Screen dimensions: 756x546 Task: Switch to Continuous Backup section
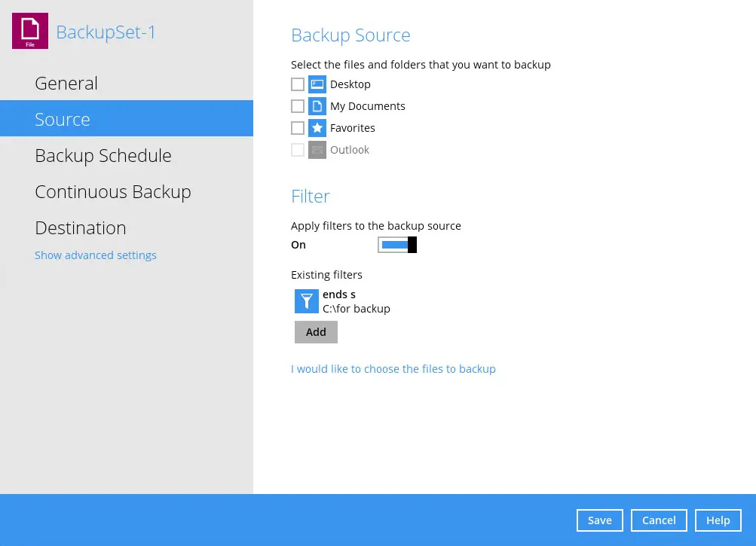tap(113, 191)
